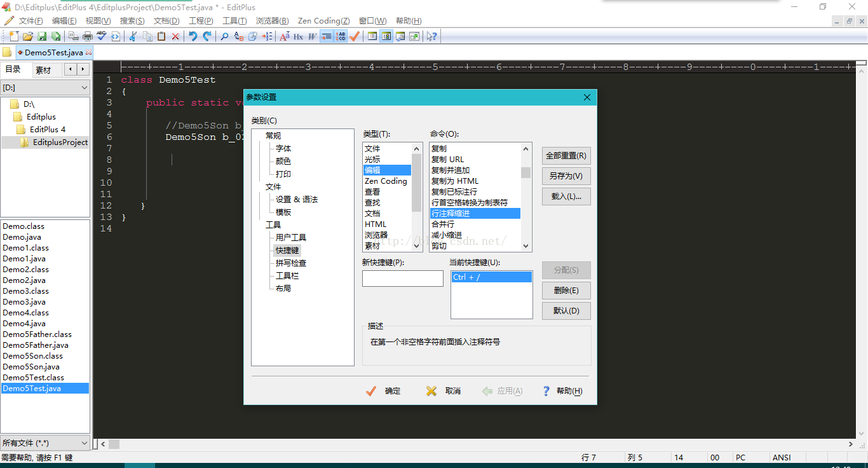Select 布局 in the category tree
The width and height of the screenshot is (868, 468).
(283, 288)
